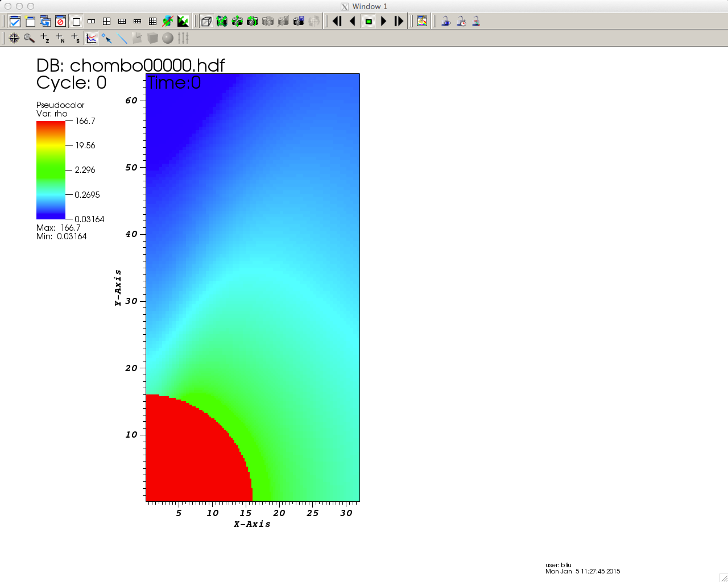Select the 3x3 window layout
The height and width of the screenshot is (582, 728).
(152, 22)
